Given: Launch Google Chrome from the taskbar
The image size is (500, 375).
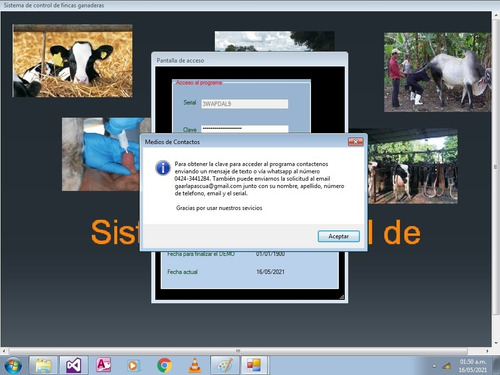Looking at the screenshot, I should (x=164, y=365).
